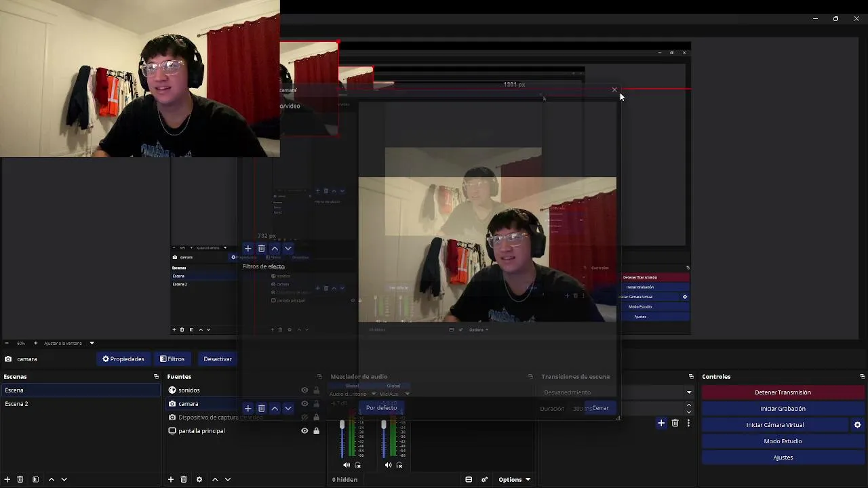The image size is (868, 488).
Task: Open Filtros for the camara source
Action: 172,359
